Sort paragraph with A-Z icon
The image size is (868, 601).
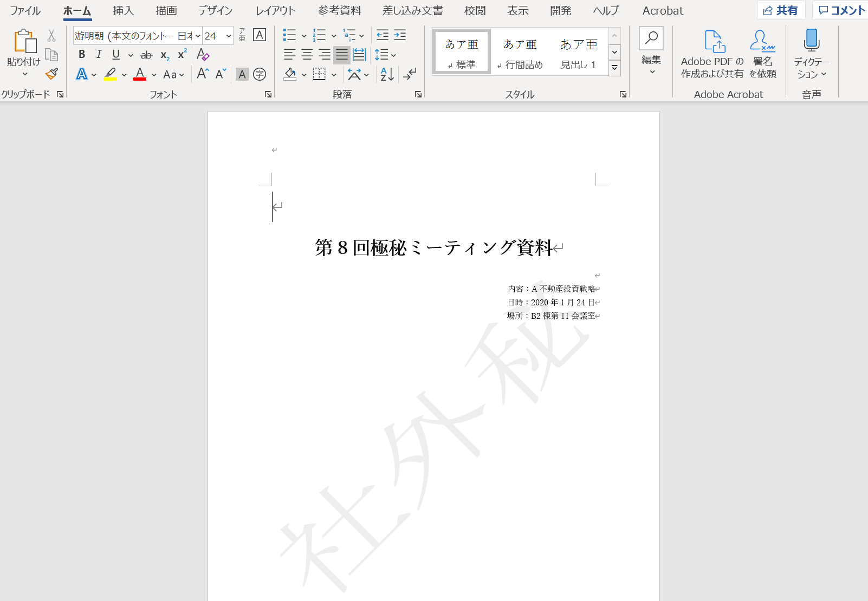click(387, 74)
